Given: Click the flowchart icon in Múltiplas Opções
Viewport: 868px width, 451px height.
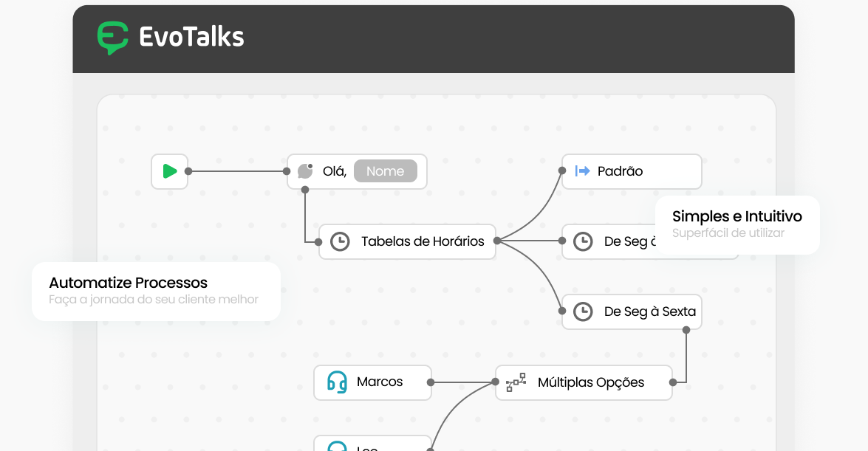Looking at the screenshot, I should tap(516, 382).
